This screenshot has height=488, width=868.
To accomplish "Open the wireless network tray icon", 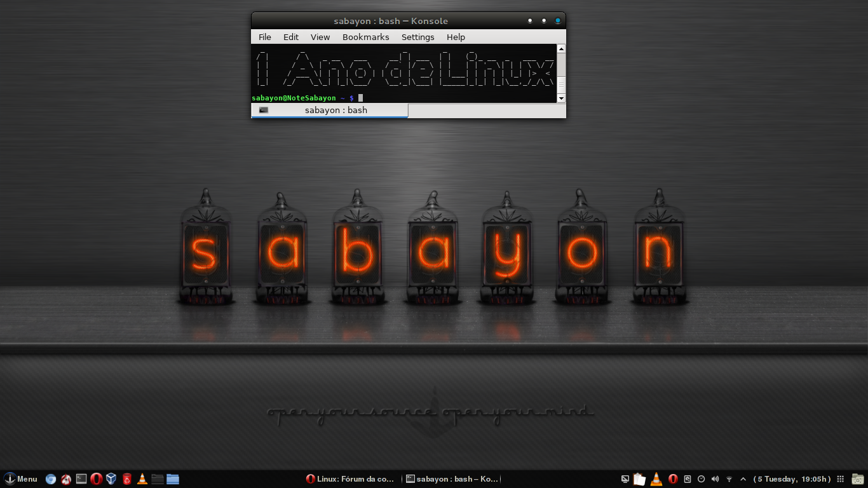I will pyautogui.click(x=729, y=479).
